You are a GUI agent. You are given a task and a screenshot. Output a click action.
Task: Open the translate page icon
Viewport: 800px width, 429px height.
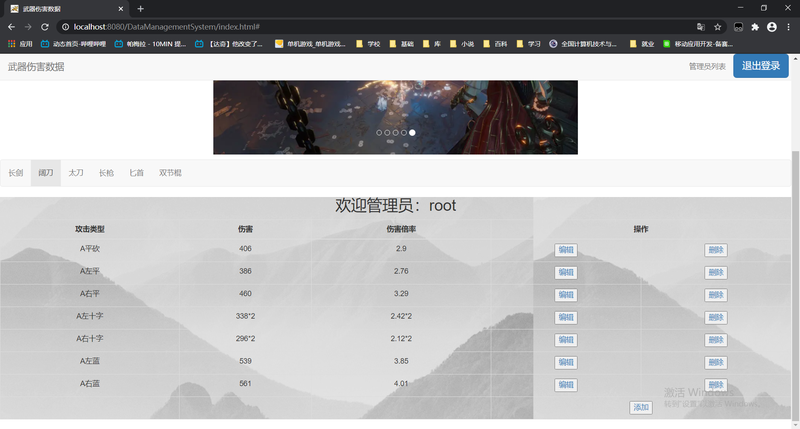tap(701, 27)
